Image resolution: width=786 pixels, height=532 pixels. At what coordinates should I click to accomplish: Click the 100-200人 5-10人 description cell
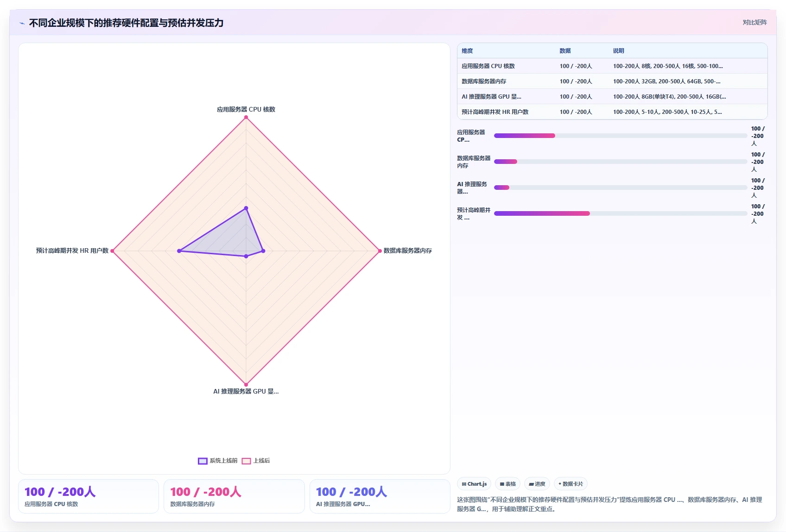pos(667,112)
